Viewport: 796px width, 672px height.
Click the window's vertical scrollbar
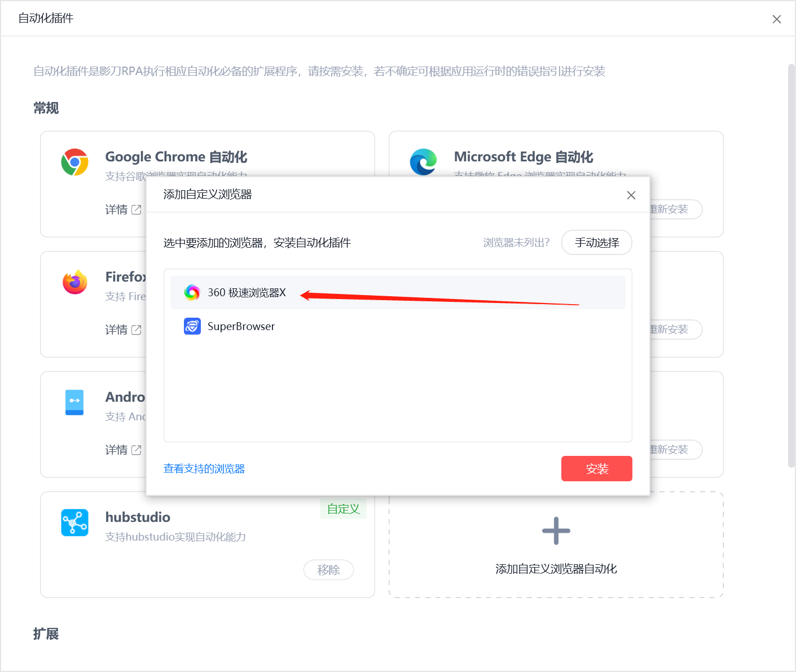click(791, 265)
